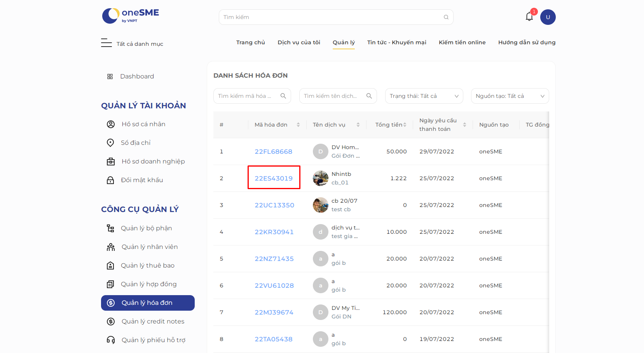Click the avatar of dịch vụ t... service
This screenshot has height=353, width=644.
(x=321, y=232)
